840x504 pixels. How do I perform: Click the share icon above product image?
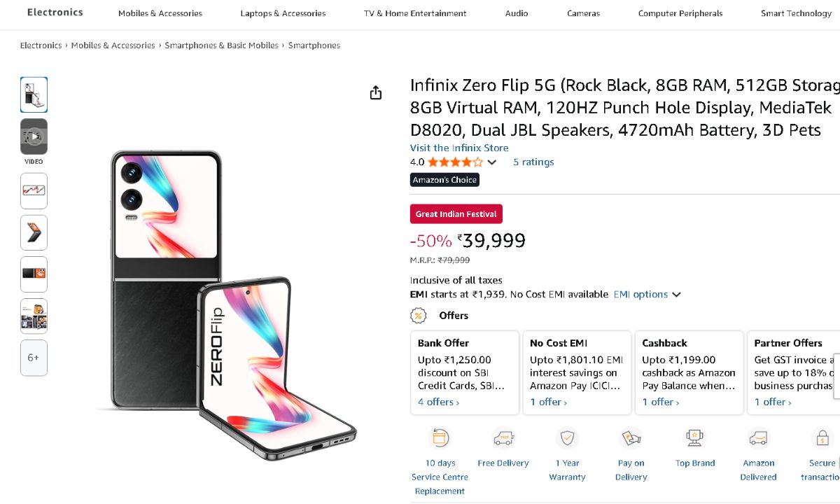click(x=376, y=93)
